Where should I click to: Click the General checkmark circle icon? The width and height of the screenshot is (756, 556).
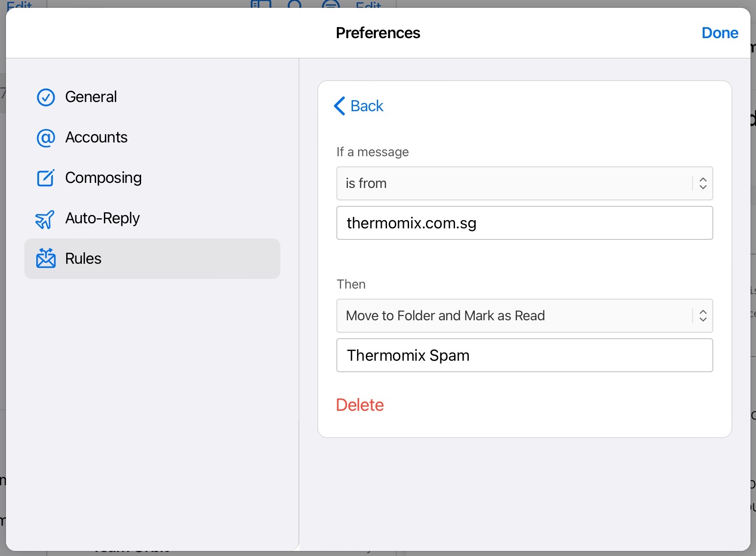click(45, 97)
